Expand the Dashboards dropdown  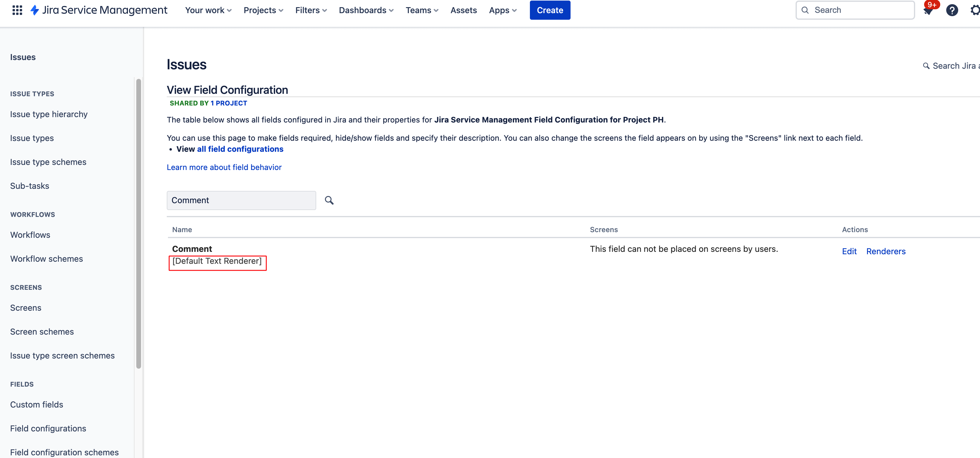click(366, 10)
